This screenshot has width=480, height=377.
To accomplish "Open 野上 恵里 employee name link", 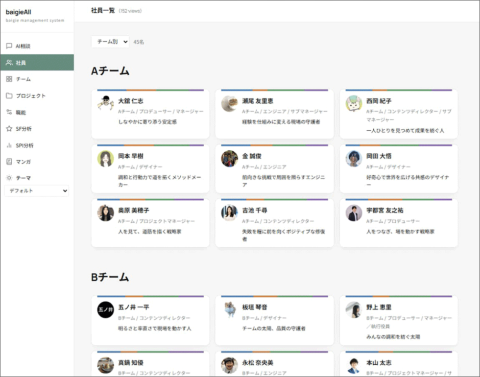I will click(379, 307).
